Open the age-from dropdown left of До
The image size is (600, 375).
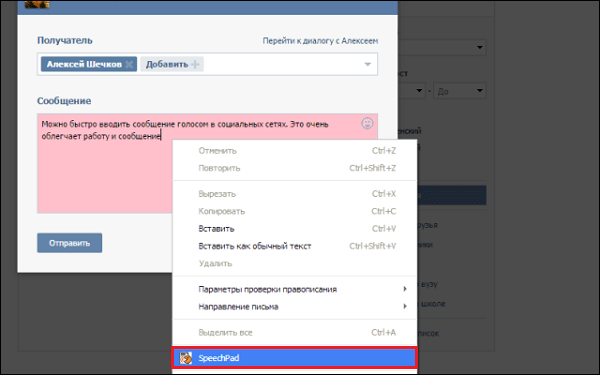[412, 91]
